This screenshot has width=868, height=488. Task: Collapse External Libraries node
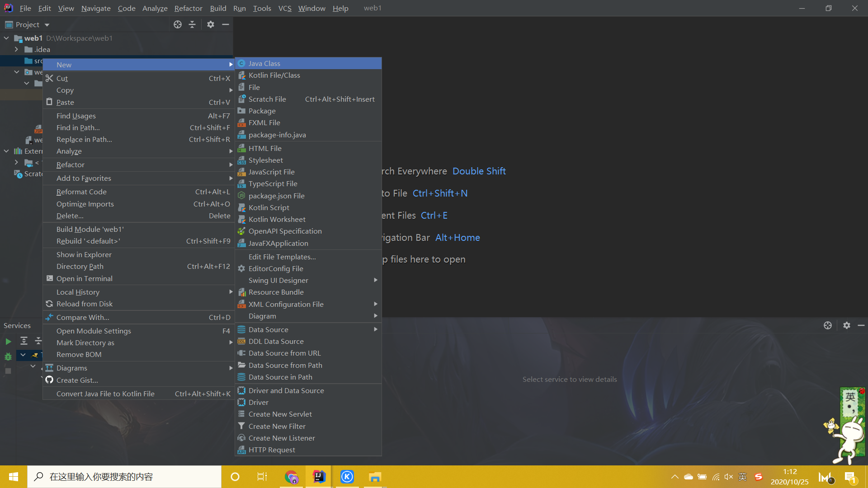(x=6, y=151)
